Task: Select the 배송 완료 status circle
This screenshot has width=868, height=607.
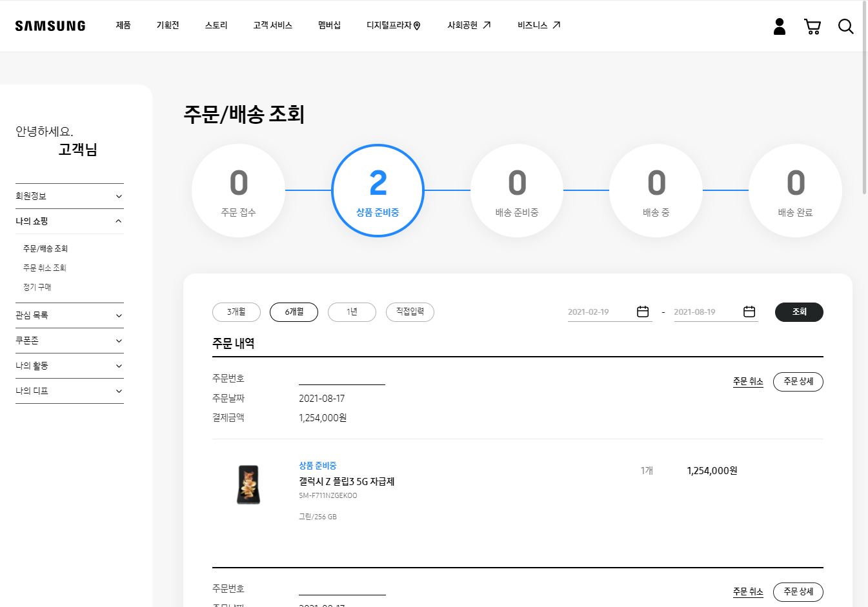Action: pos(795,190)
